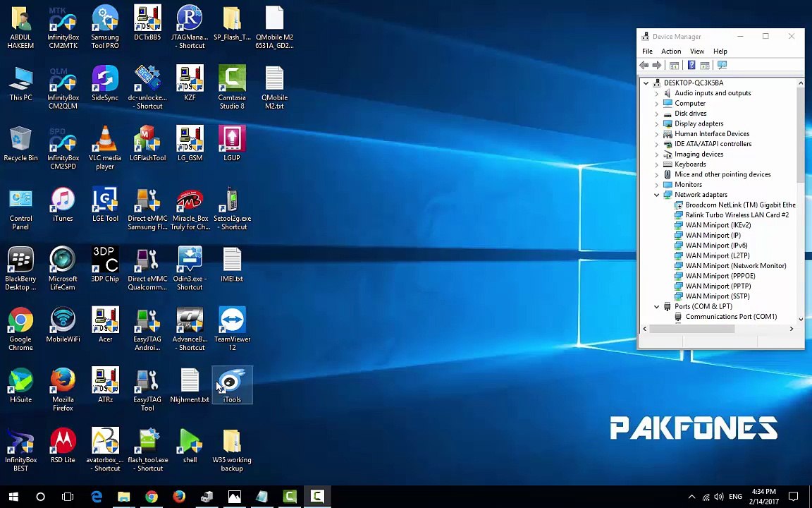Open EasyJTAG Tool desktop shortcut
Image resolution: width=812 pixels, height=508 pixels.
pos(147,389)
